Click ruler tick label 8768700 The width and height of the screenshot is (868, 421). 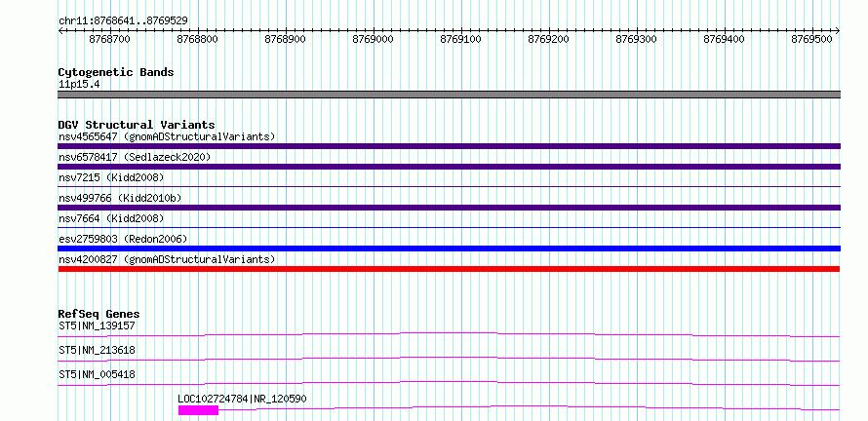(111, 40)
